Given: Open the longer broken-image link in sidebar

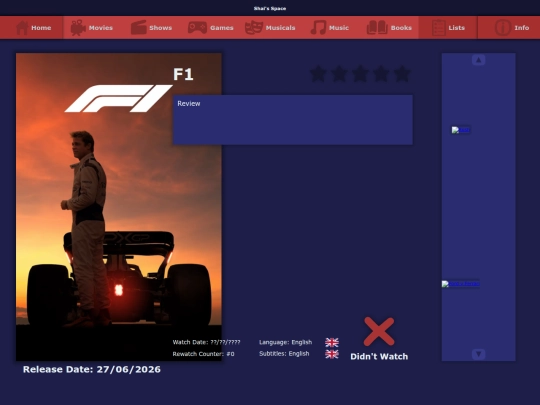Looking at the screenshot, I should click(x=461, y=284).
